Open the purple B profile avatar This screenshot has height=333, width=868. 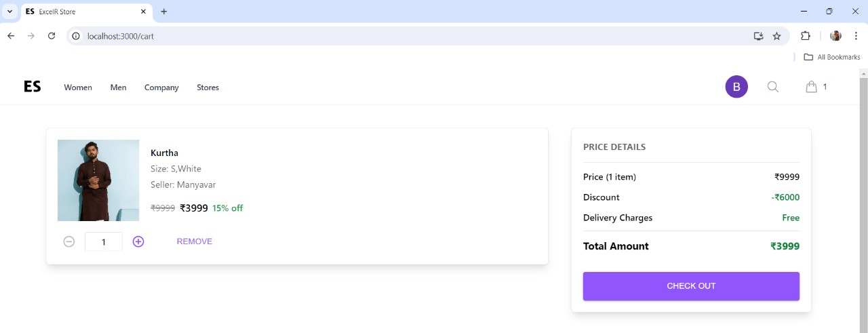tap(736, 87)
